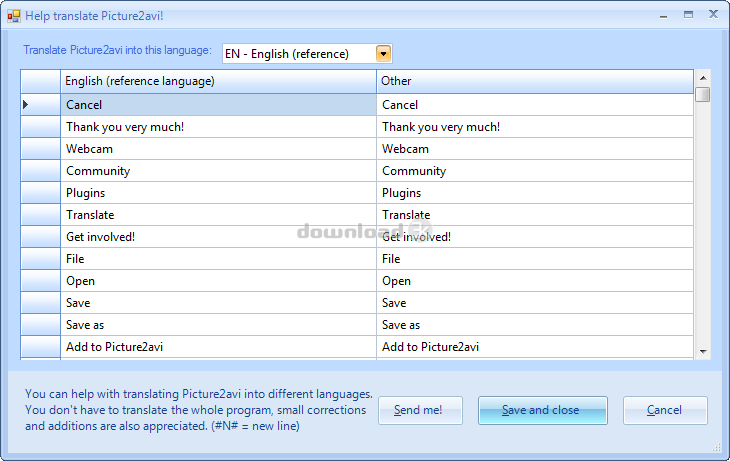The image size is (730, 461).
Task: Click the Picture2avi app icon in title bar
Action: click(14, 16)
